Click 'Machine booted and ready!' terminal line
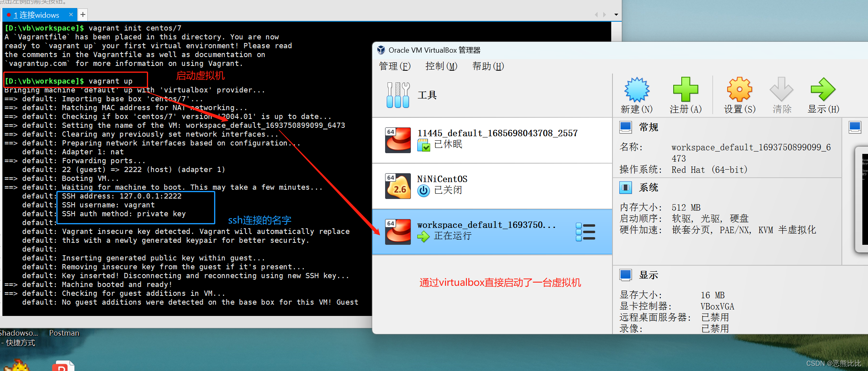 pyautogui.click(x=117, y=285)
